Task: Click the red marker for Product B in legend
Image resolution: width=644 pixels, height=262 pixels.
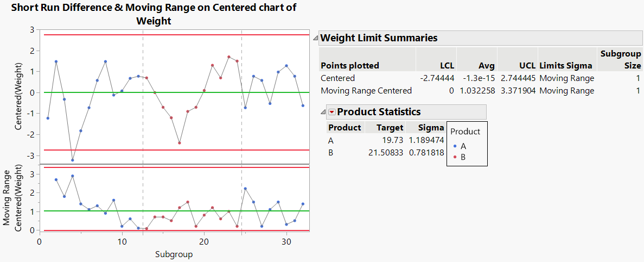Action: tap(455, 157)
